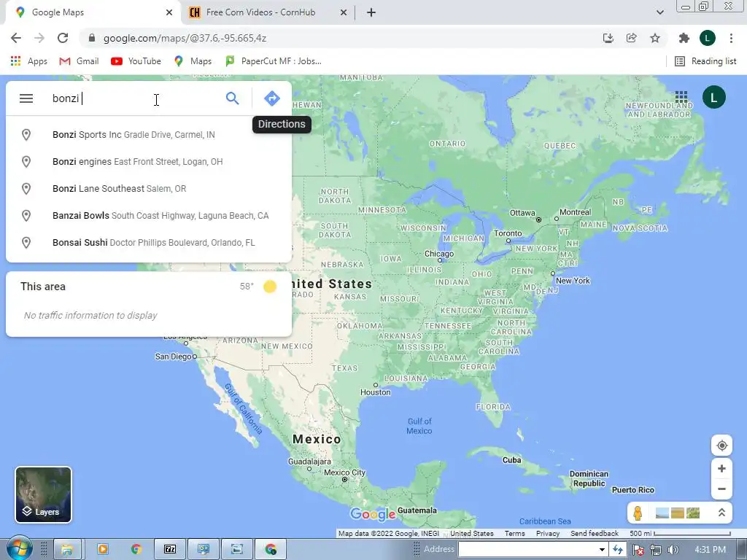Open the Reading list
The width and height of the screenshot is (747, 560).
[705, 61]
